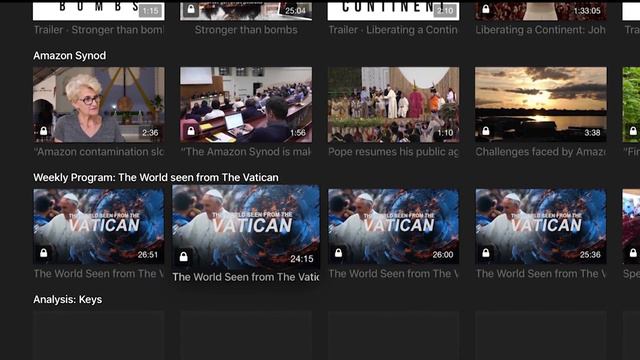Select the 1:33:05 Liberating a Continent thumbnail
The width and height of the screenshot is (640, 360).
541,10
